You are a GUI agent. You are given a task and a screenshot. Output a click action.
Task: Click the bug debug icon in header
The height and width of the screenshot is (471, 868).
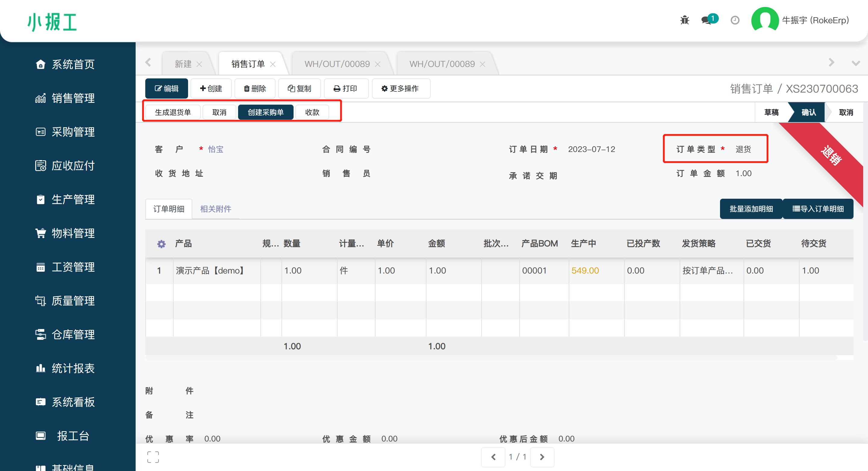[684, 20]
